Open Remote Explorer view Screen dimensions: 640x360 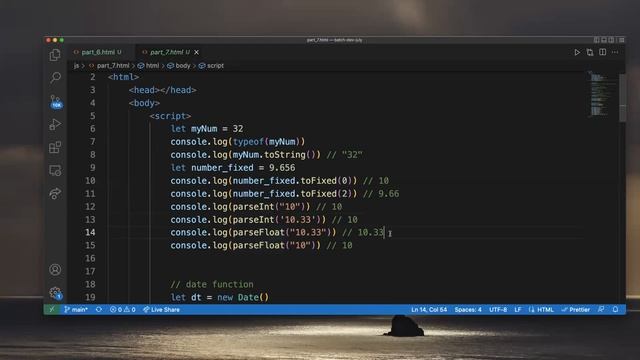pos(55,170)
